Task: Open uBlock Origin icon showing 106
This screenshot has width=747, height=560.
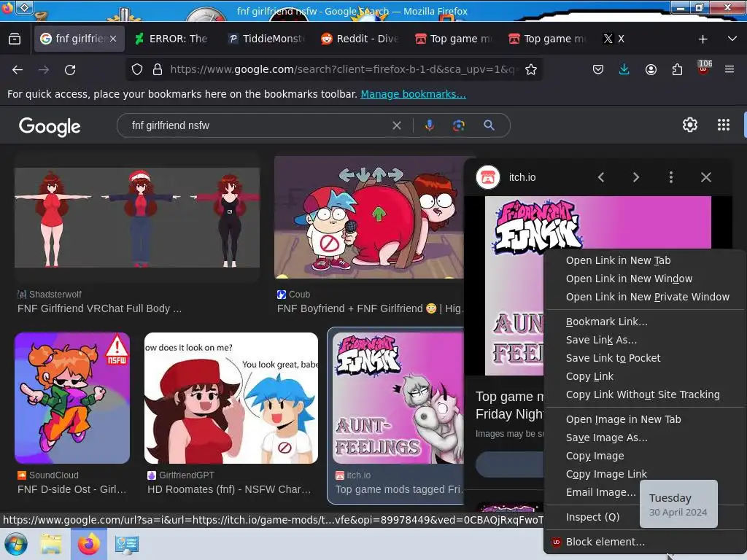Action: [704, 68]
